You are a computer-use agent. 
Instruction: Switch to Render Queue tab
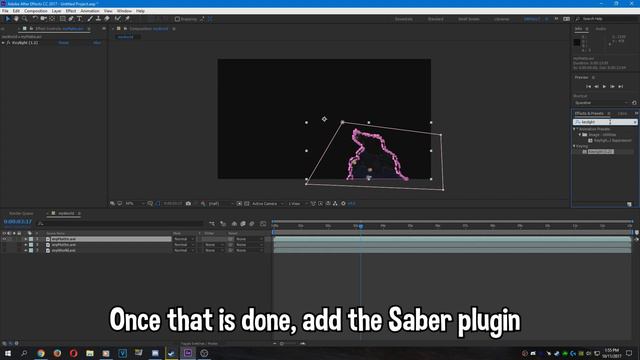pyautogui.click(x=21, y=213)
